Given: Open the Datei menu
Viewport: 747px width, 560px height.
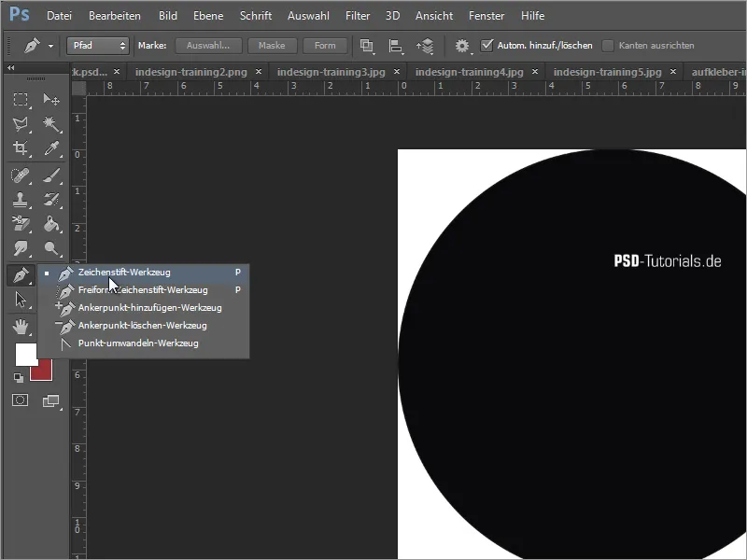Looking at the screenshot, I should pyautogui.click(x=59, y=16).
